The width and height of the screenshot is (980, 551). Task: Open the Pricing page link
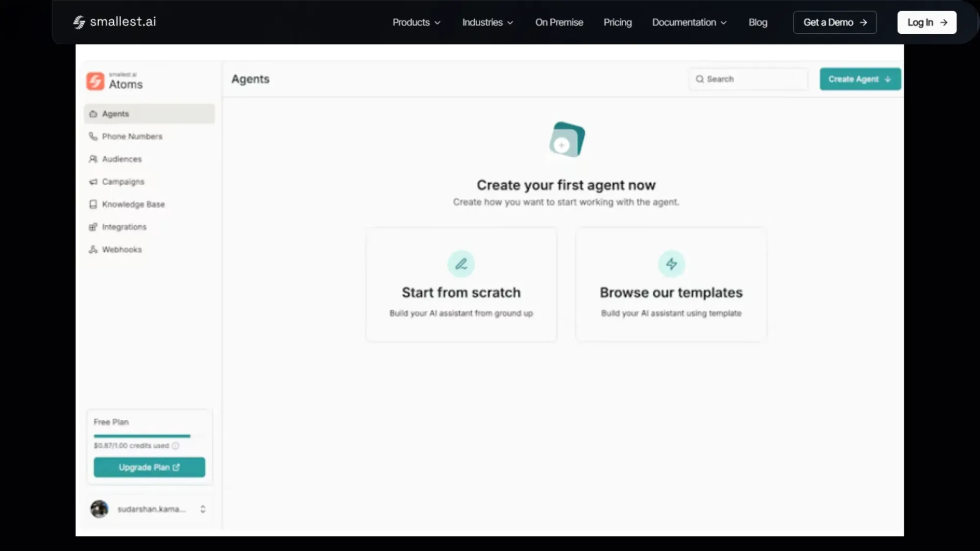click(617, 23)
